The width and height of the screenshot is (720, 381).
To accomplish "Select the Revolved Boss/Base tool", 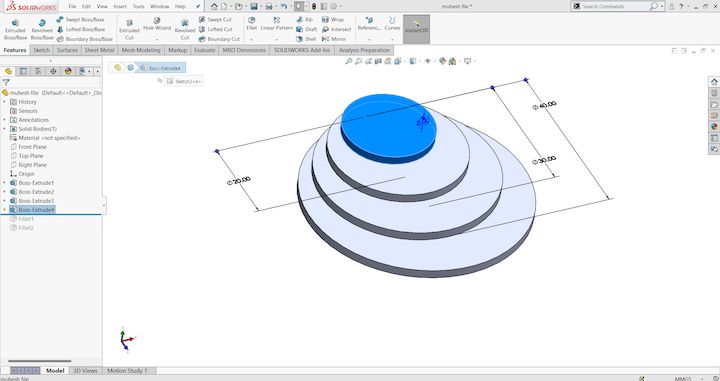I will [42, 29].
